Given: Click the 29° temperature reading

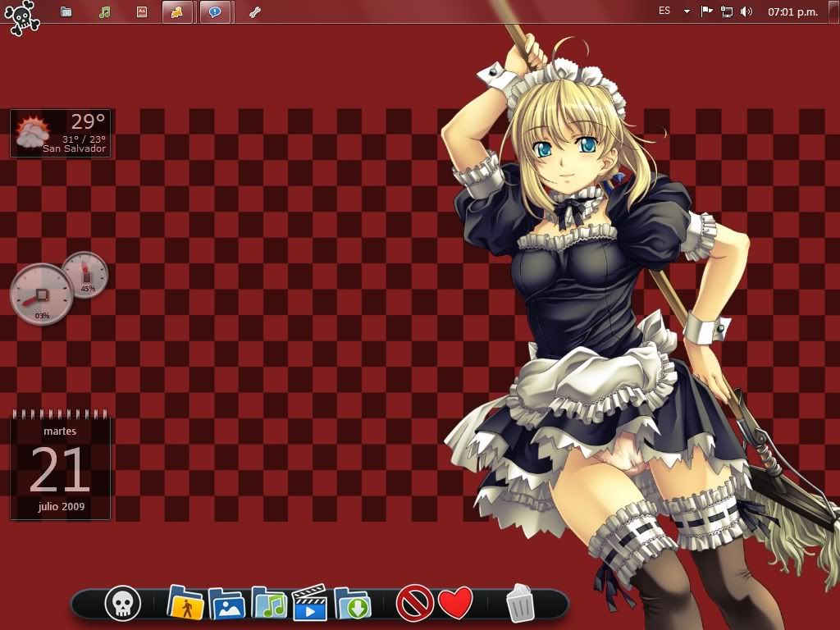Looking at the screenshot, I should [89, 121].
